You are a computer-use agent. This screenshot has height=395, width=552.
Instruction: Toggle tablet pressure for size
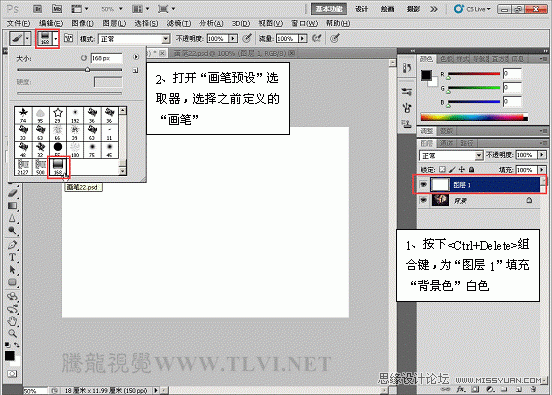(335, 38)
